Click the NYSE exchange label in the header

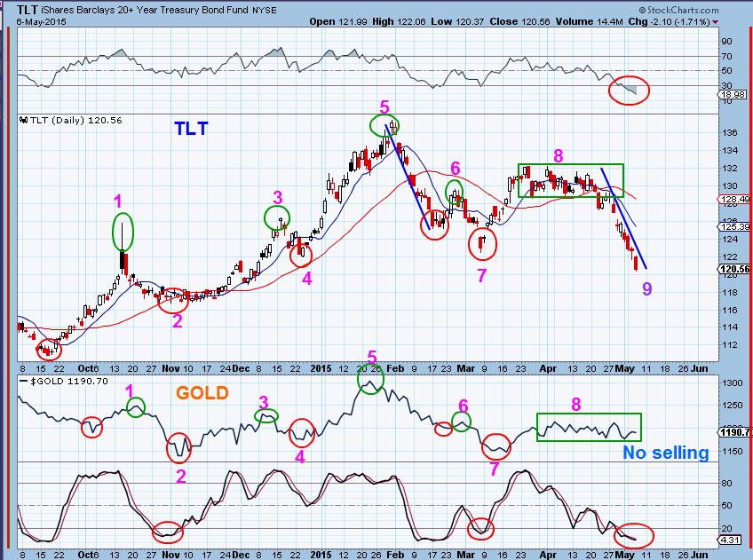coord(264,11)
